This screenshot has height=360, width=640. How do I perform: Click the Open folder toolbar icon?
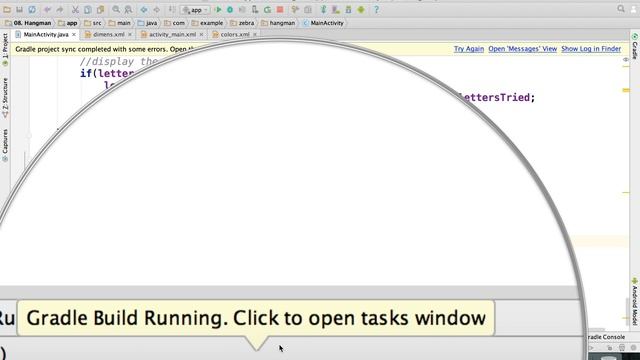7,9
